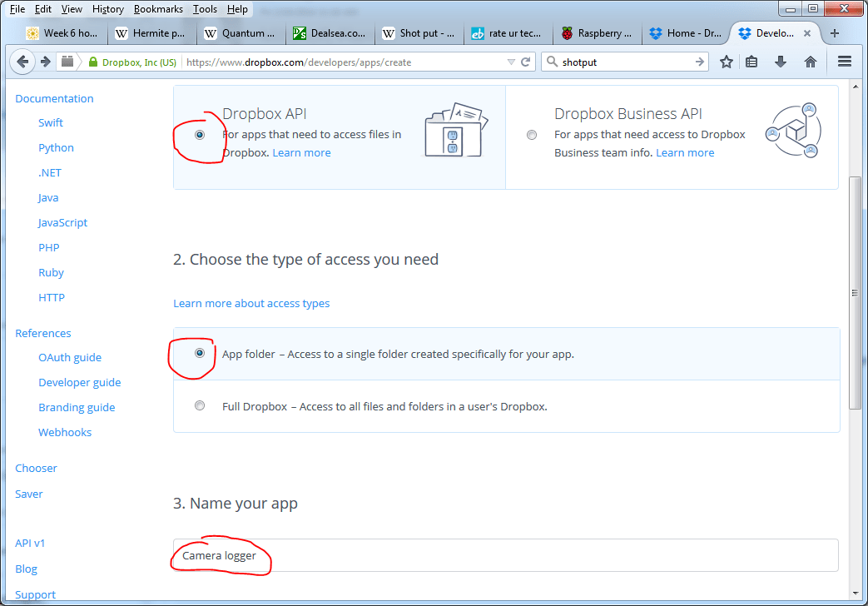Choose the Full Dropbox access radio button
This screenshot has width=868, height=606.
click(x=200, y=405)
